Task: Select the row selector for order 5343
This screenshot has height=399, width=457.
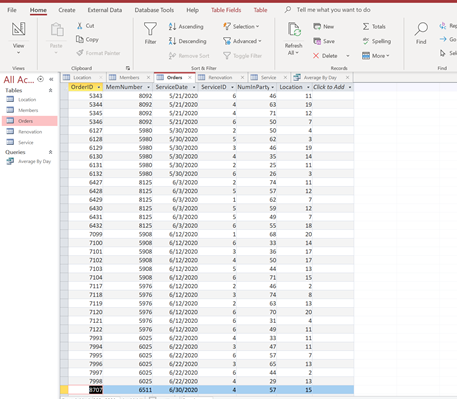Action: click(x=64, y=96)
